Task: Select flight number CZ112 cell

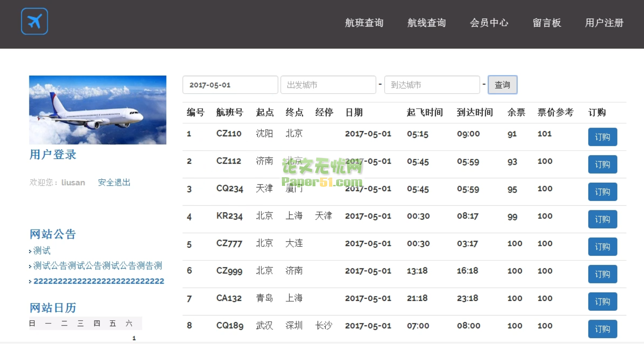Action: click(x=229, y=161)
